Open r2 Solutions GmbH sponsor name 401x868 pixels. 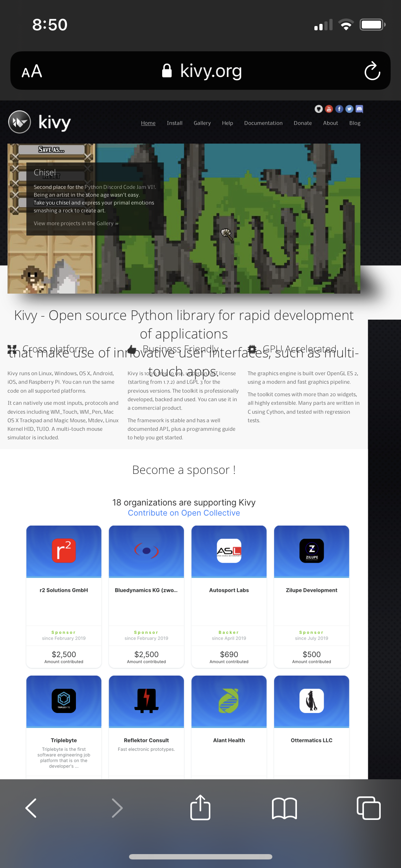point(64,590)
